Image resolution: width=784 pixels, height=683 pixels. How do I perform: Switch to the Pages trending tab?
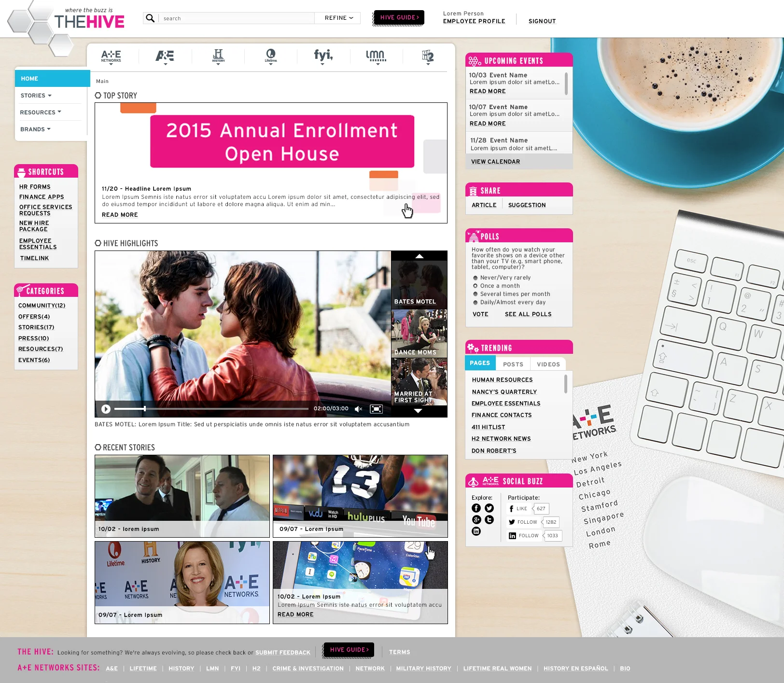pos(480,363)
